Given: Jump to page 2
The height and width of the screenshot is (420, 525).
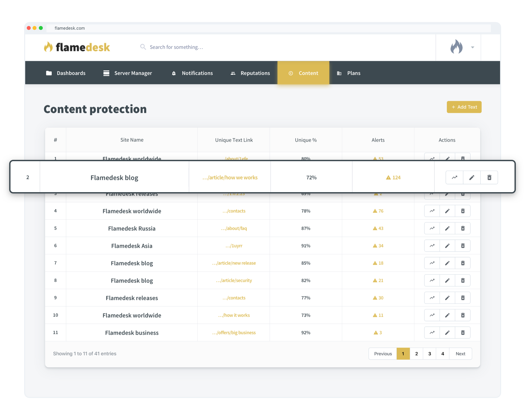Looking at the screenshot, I should 416,354.
